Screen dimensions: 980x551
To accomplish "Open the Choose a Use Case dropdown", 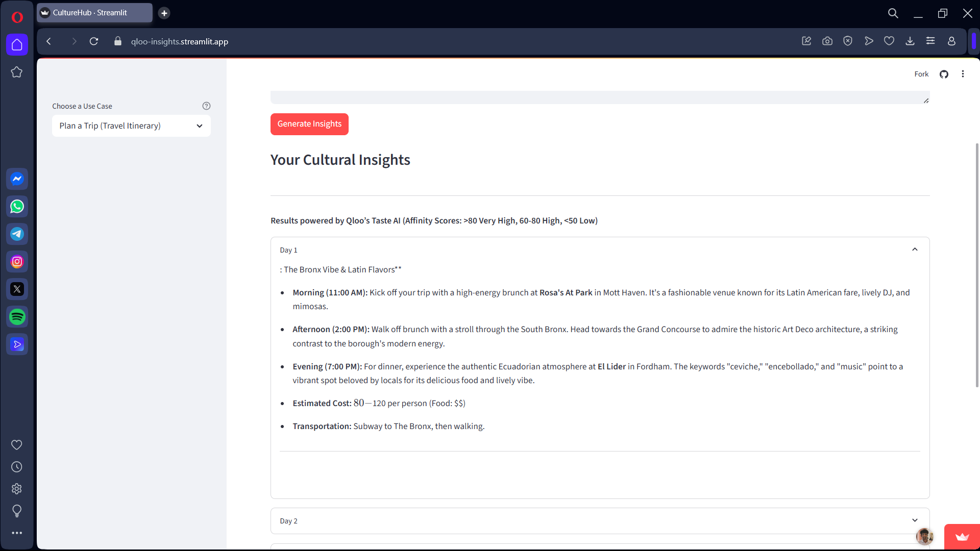I will 131,126.
